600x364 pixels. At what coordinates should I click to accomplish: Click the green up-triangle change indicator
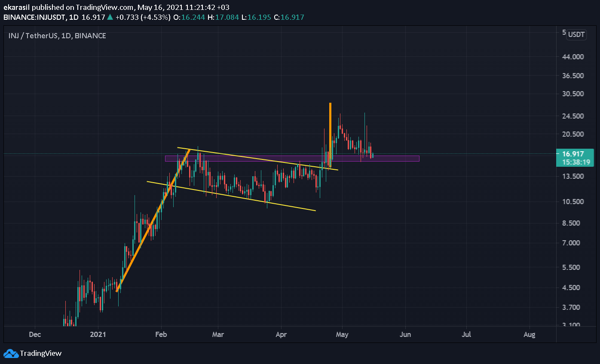[110, 17]
